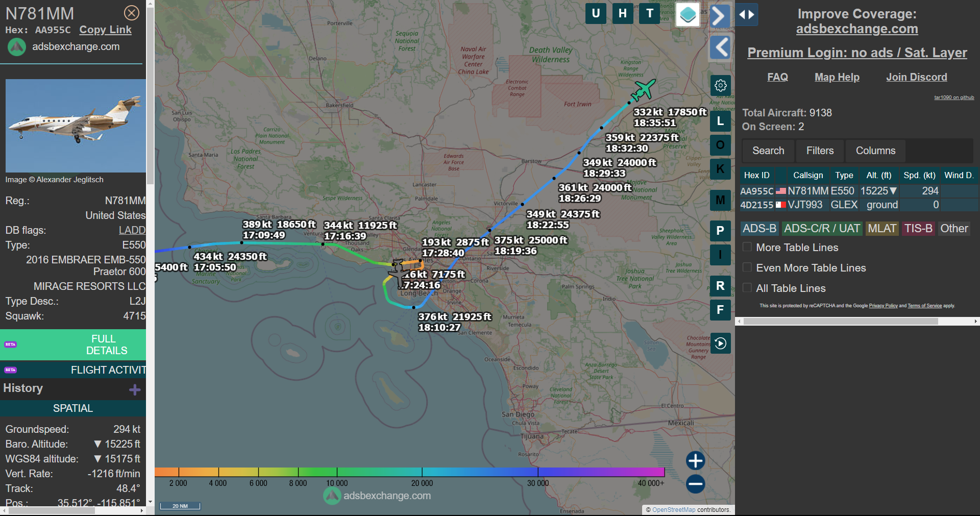Open reCAPTCHA Terms of Service link
The image size is (980, 516).
click(x=924, y=306)
